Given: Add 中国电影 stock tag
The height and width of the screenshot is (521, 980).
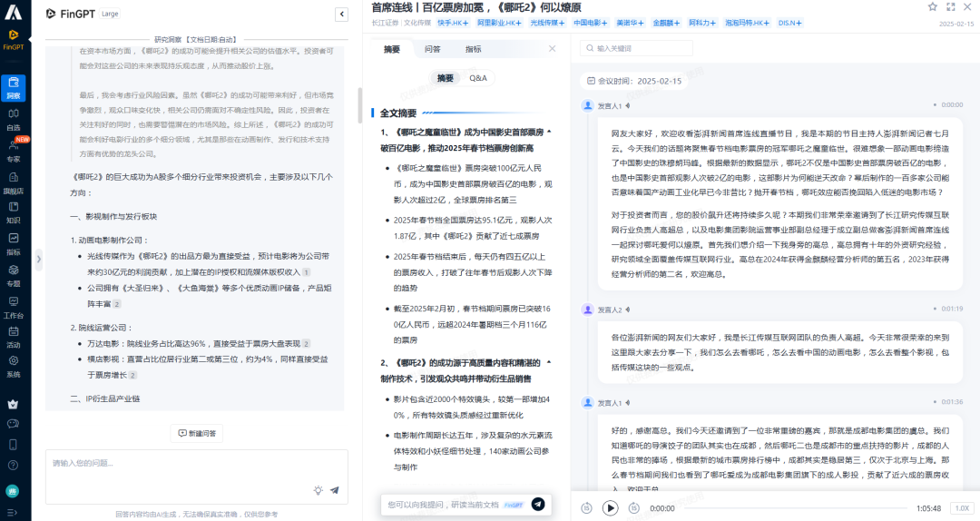Looking at the screenshot, I should (x=591, y=23).
